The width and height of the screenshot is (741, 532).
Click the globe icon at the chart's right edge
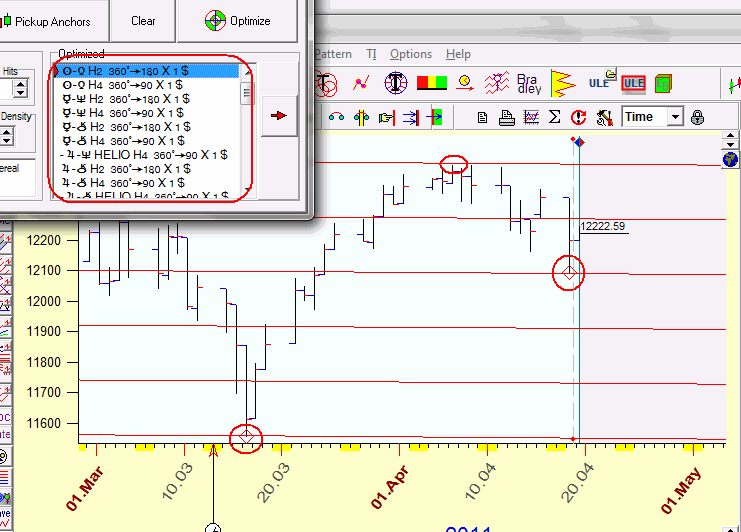(730, 159)
